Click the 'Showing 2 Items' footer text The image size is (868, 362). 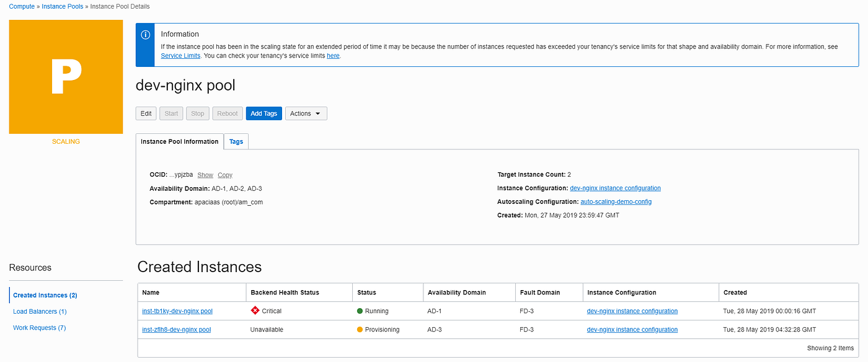pos(830,348)
